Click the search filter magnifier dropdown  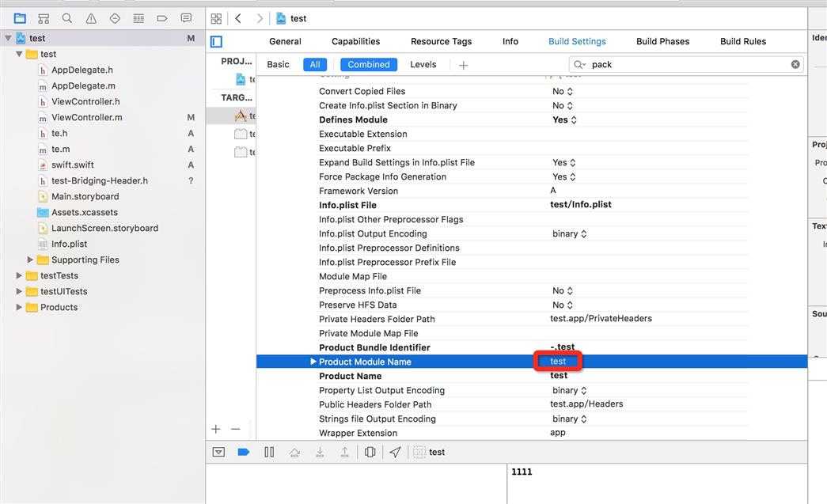point(579,64)
